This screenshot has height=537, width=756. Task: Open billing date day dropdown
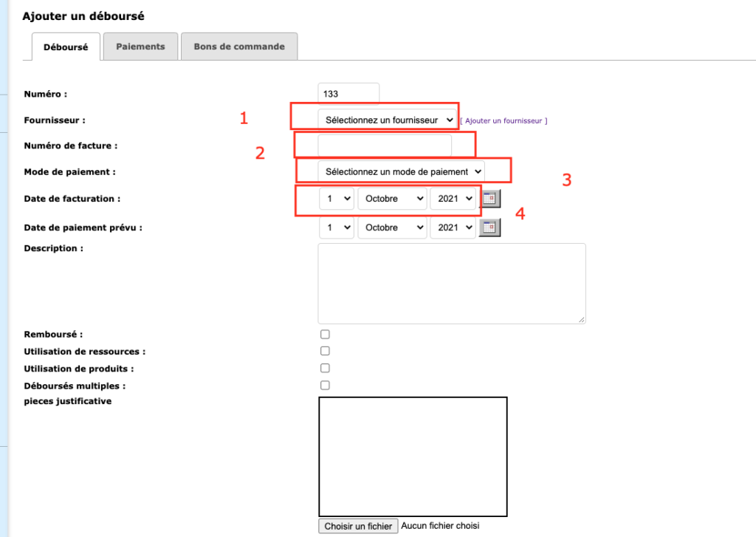(337, 199)
